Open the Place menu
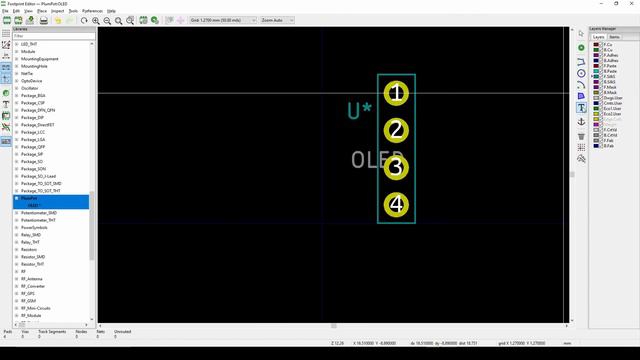The width and height of the screenshot is (640, 360). tap(42, 11)
